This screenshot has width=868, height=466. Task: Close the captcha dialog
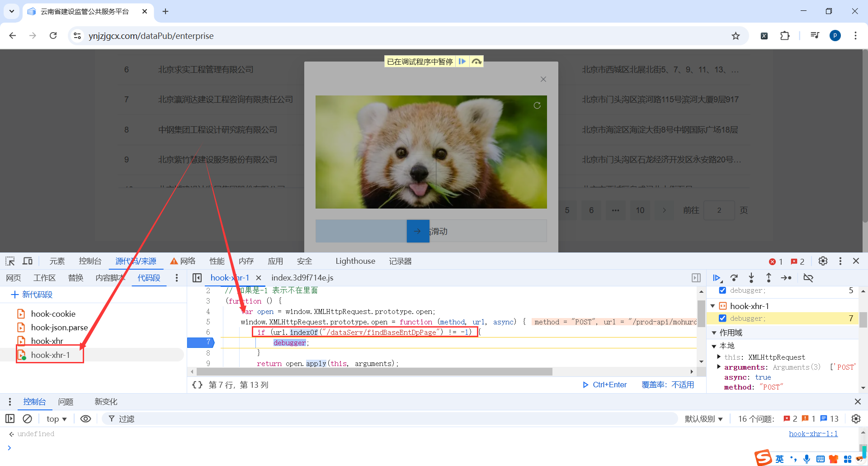(543, 79)
